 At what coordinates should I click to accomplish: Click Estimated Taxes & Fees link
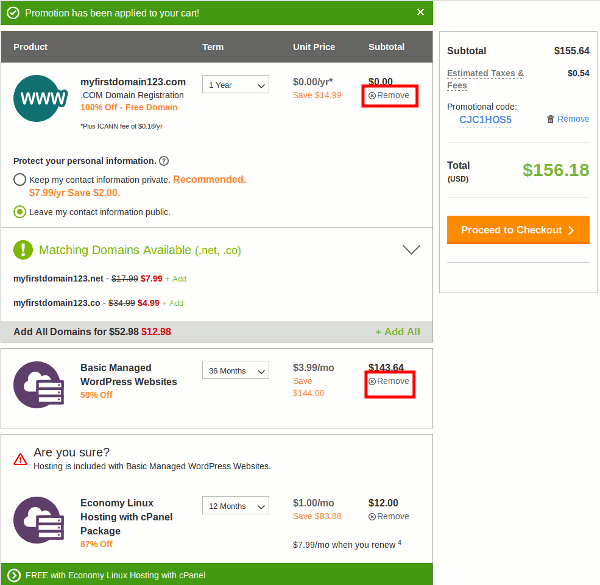coord(485,79)
